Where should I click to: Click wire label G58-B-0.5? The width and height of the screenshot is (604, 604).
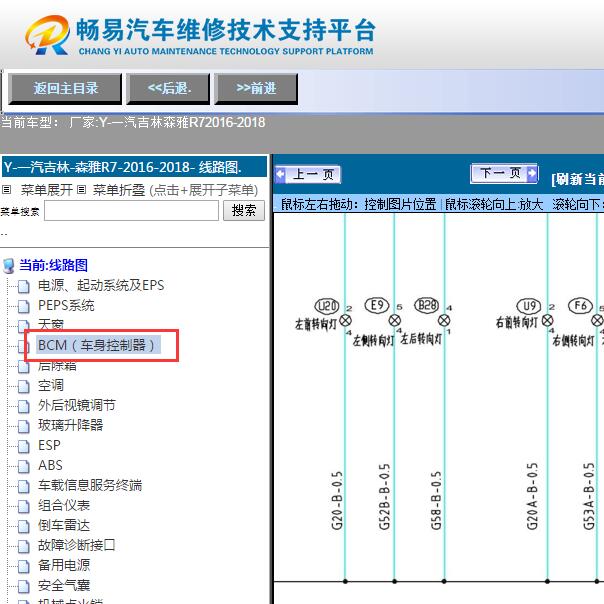point(435,500)
